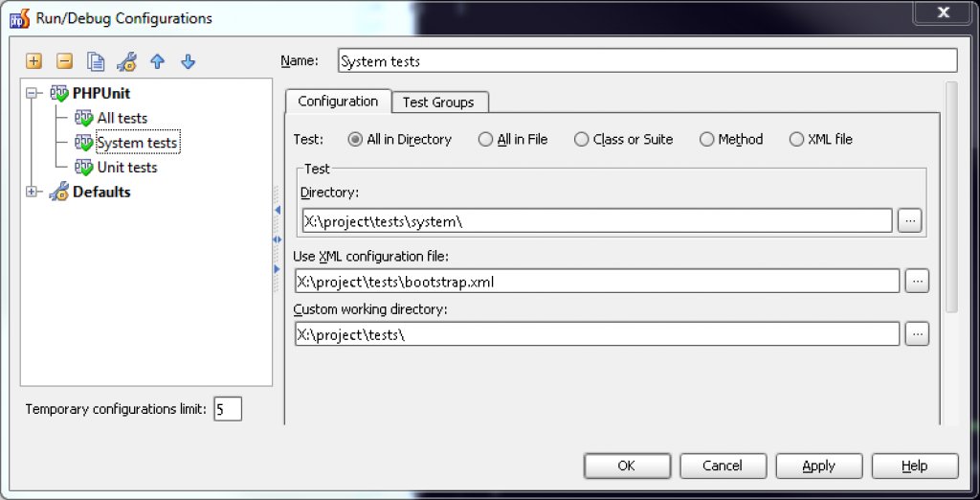Select the All tests configuration
The height and width of the screenshot is (500, 980).
122,118
